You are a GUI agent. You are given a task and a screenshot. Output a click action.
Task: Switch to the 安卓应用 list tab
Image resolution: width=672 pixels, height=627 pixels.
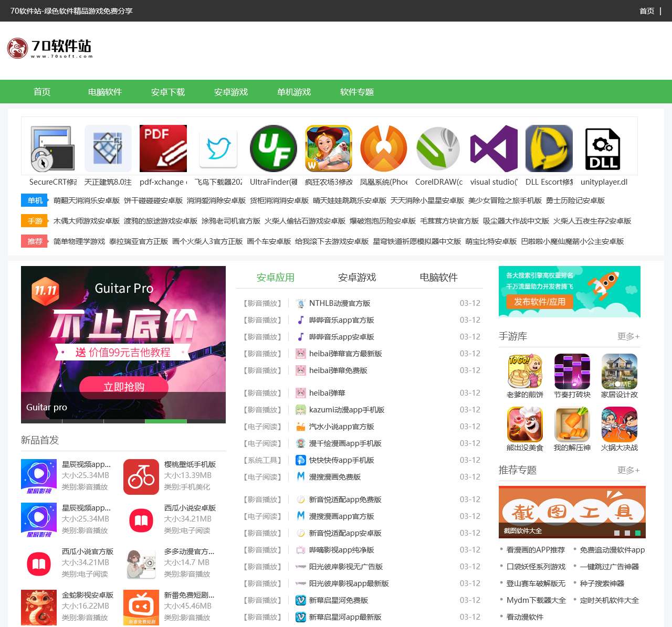point(276,278)
